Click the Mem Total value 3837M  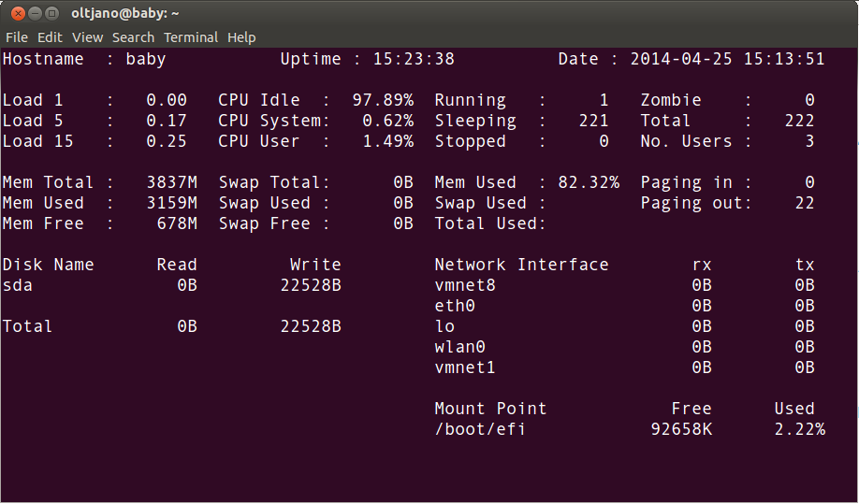point(171,182)
